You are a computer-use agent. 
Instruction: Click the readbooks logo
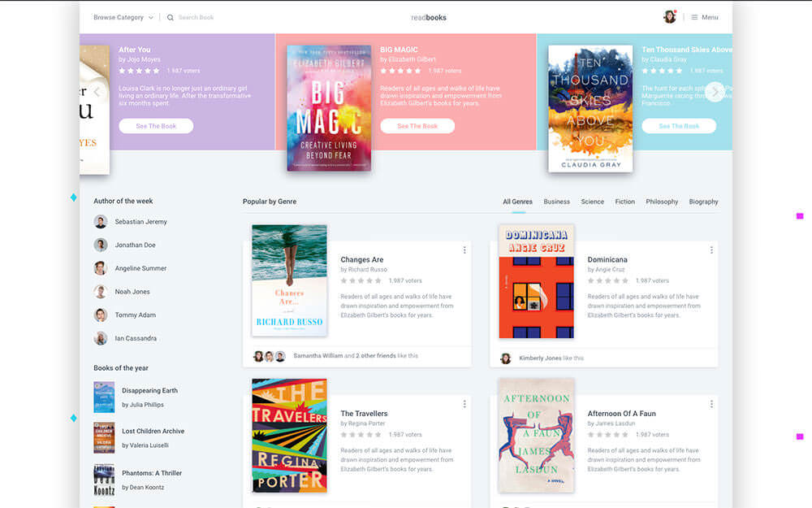[428, 18]
